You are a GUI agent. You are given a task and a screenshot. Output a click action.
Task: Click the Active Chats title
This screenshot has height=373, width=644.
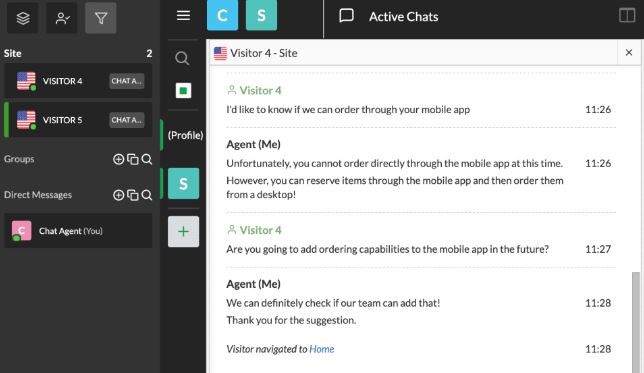pos(403,17)
